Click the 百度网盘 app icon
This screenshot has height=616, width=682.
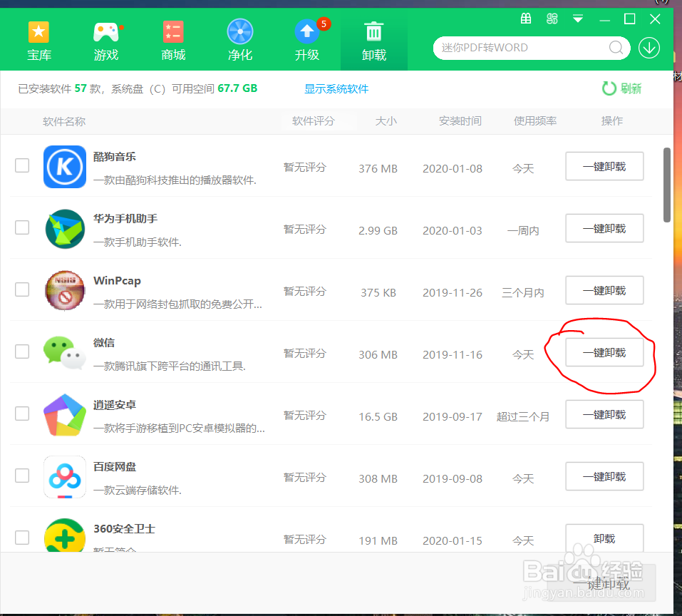pos(65,477)
